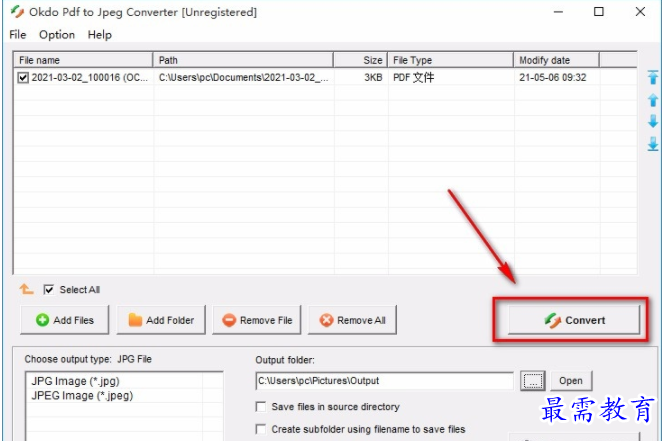Click the Remove All button
663x441 pixels.
pyautogui.click(x=352, y=320)
